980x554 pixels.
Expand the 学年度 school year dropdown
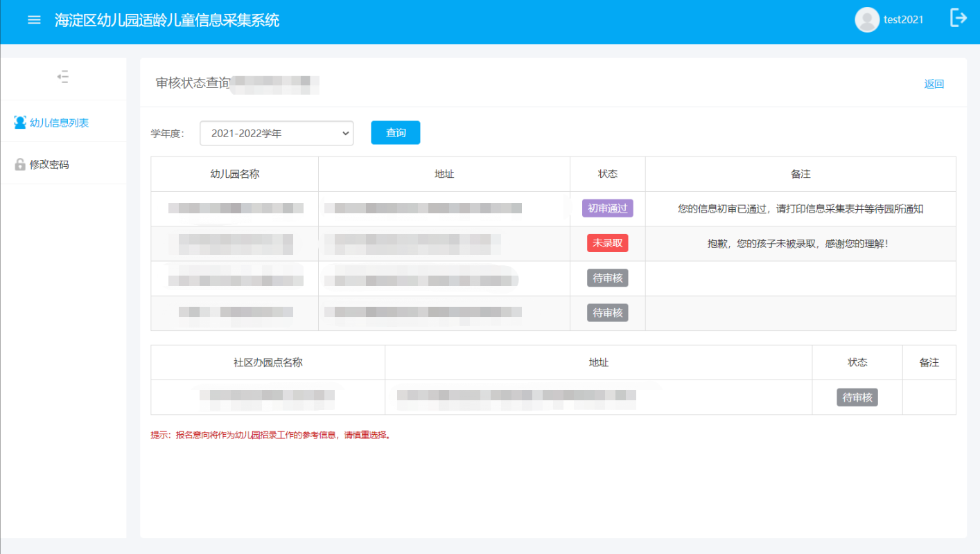[x=277, y=133]
